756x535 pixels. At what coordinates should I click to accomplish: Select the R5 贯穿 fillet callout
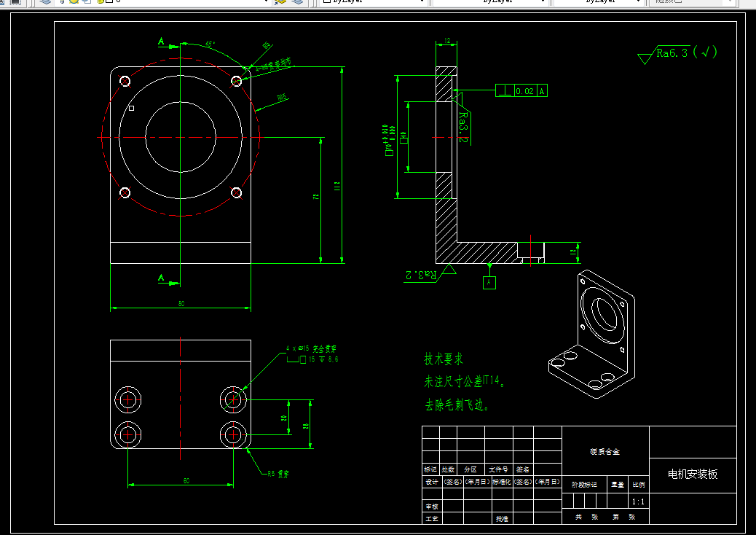[278, 475]
